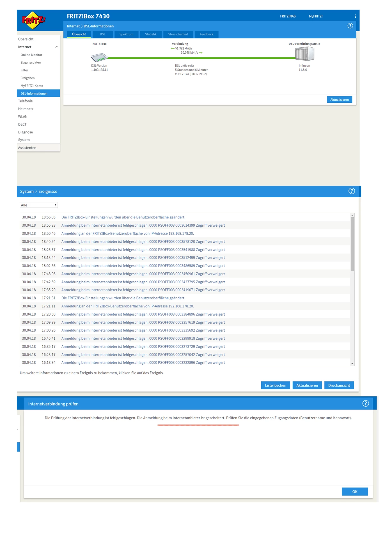Open the 18:56:05 settings-changed event

coord(185,217)
